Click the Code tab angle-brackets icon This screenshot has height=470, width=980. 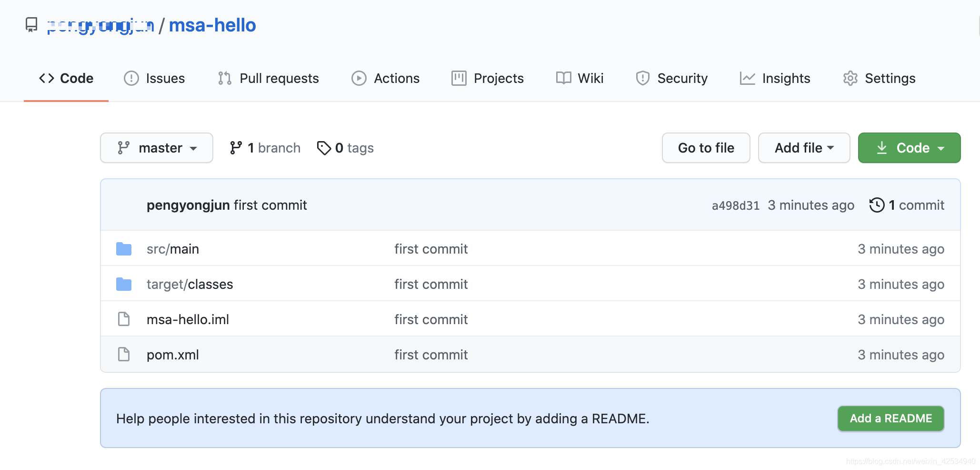click(x=47, y=78)
